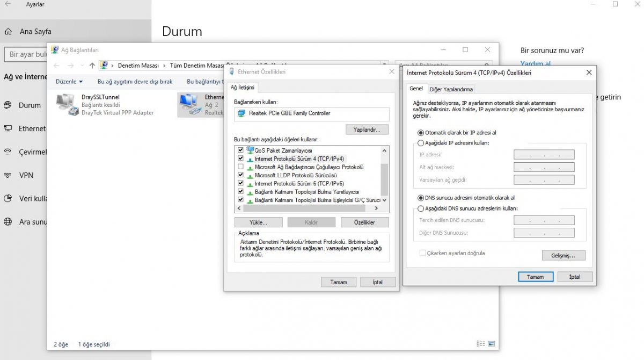This screenshot has height=360, width=644.
Task: Click the DraySSLTunnel adapter icon
Action: click(x=66, y=104)
